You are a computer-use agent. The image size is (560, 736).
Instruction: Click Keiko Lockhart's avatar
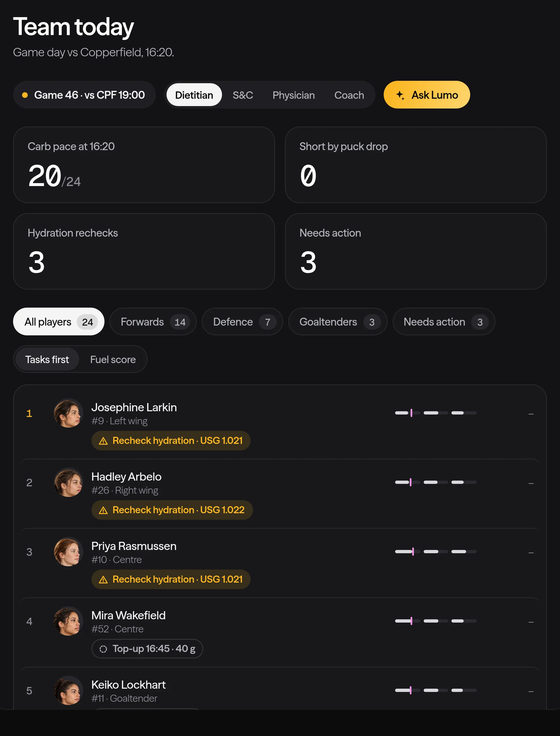tap(68, 690)
